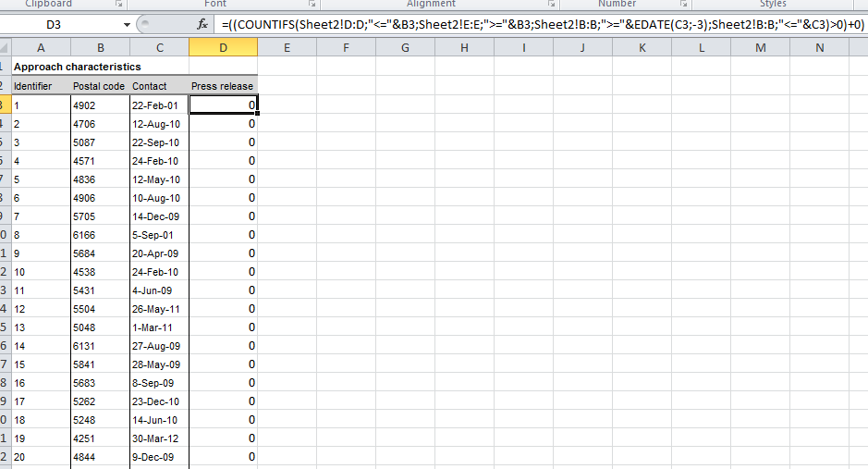Select column F header

click(346, 47)
